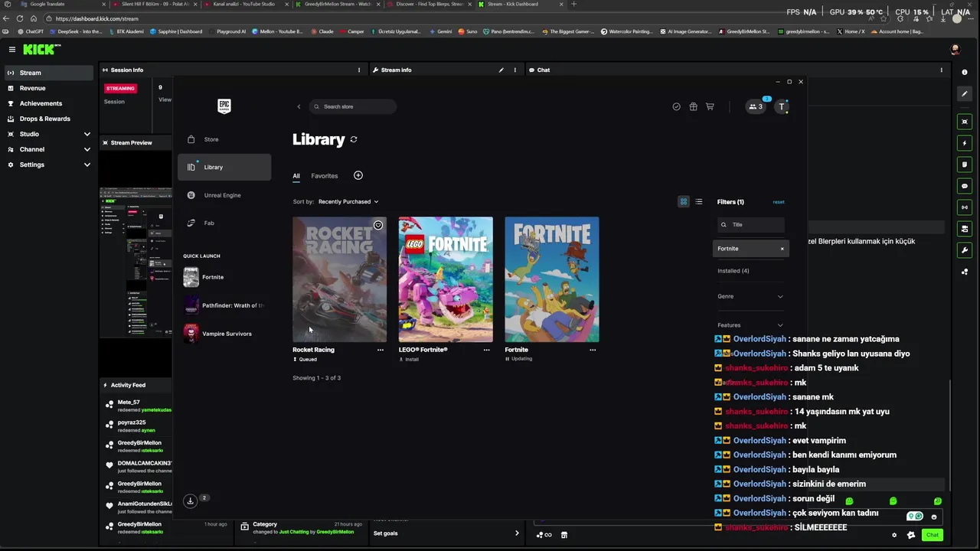Open the LEGO Fortnite cover art
Image resolution: width=980 pixels, height=551 pixels.
click(446, 279)
